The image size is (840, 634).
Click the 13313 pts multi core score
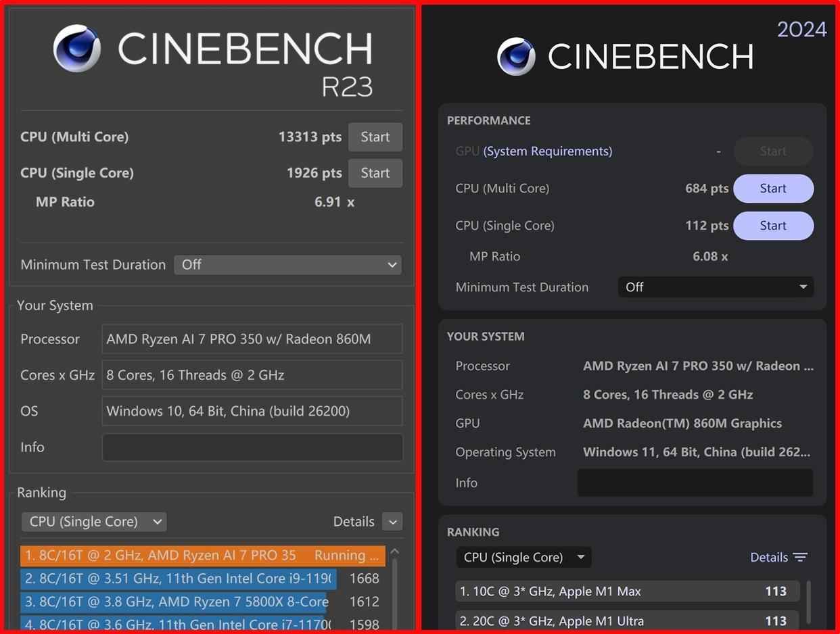click(x=310, y=137)
